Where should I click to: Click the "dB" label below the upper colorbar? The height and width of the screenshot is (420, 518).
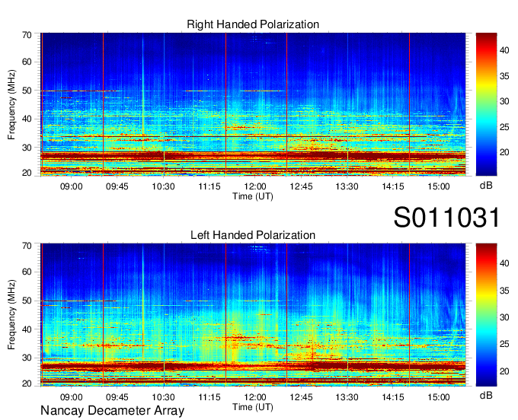tap(486, 186)
